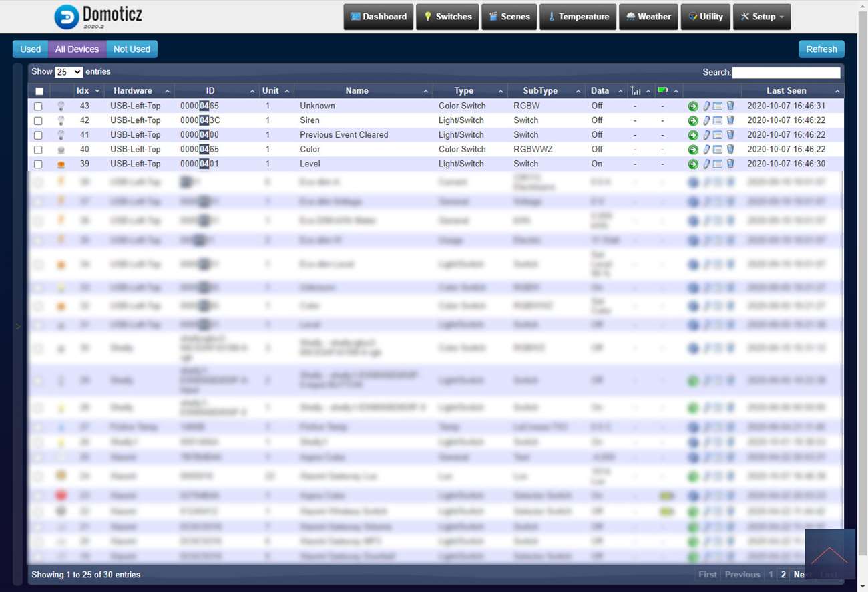
Task: Click trash icon for Previous Event Cleared
Action: click(x=730, y=135)
